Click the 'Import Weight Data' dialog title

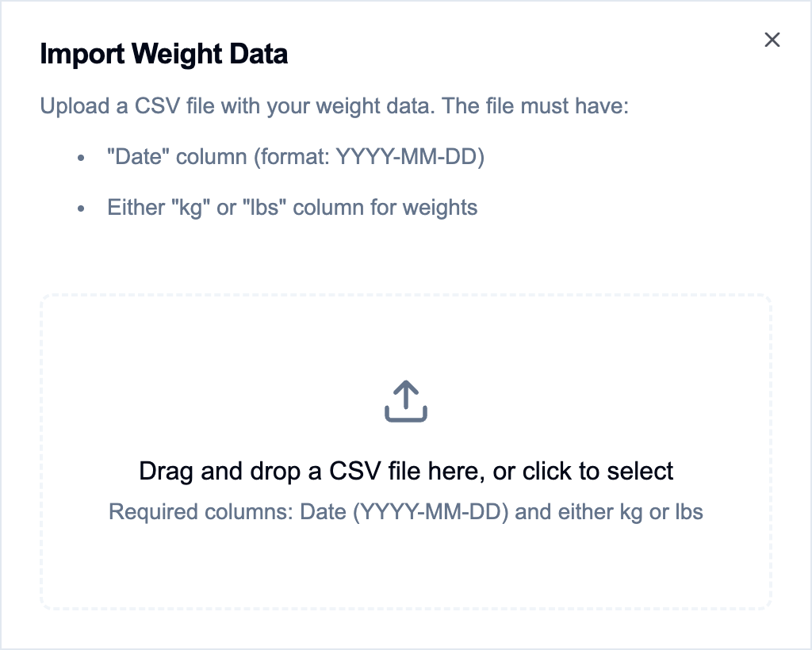point(163,54)
